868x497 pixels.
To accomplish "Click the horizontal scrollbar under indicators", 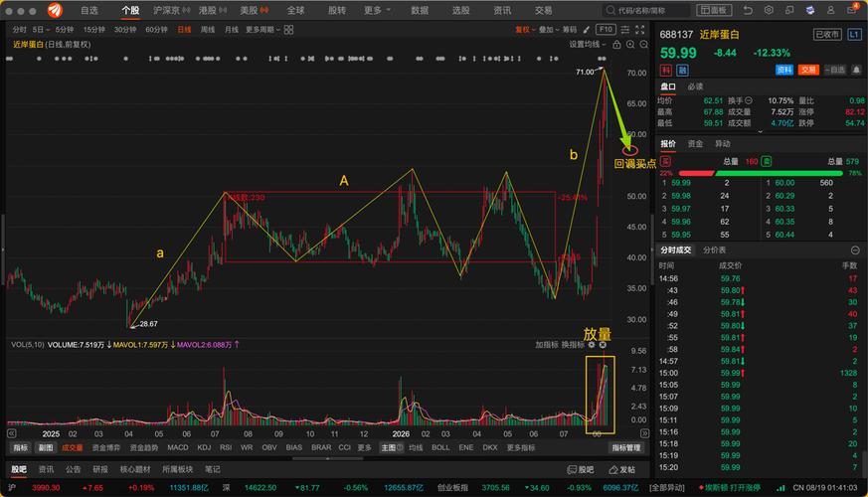I will coord(328,458).
